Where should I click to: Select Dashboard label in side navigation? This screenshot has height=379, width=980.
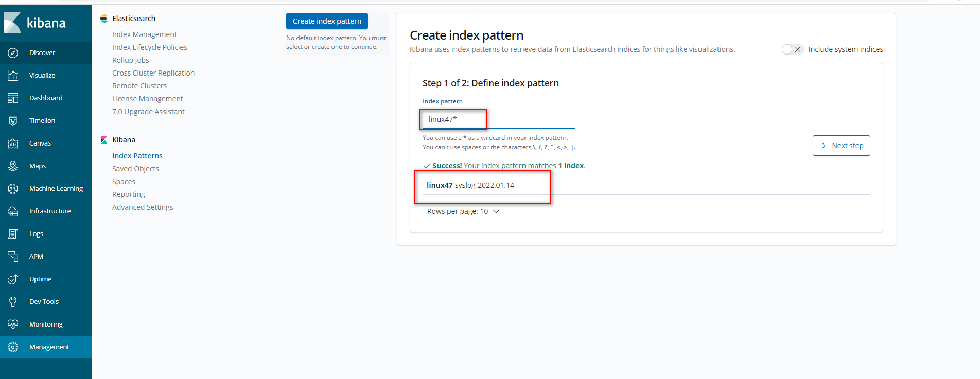[x=46, y=98]
